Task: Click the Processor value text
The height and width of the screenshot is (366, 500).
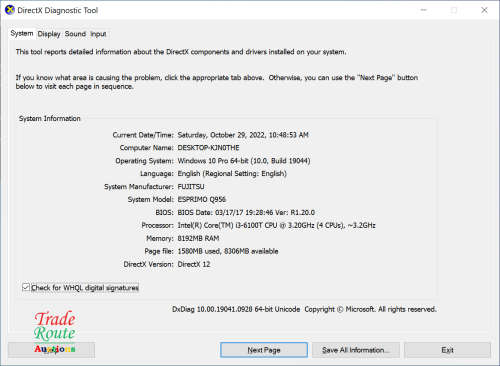Action: point(277,225)
